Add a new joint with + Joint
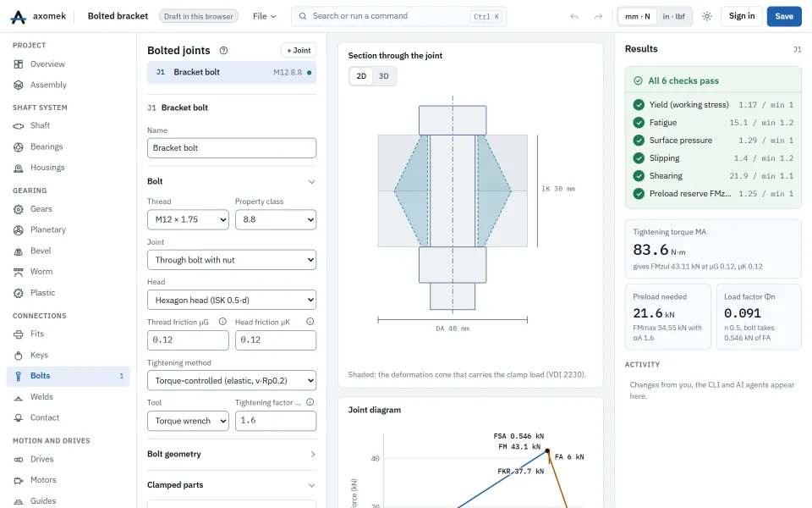Image resolution: width=812 pixels, height=508 pixels. [299, 50]
